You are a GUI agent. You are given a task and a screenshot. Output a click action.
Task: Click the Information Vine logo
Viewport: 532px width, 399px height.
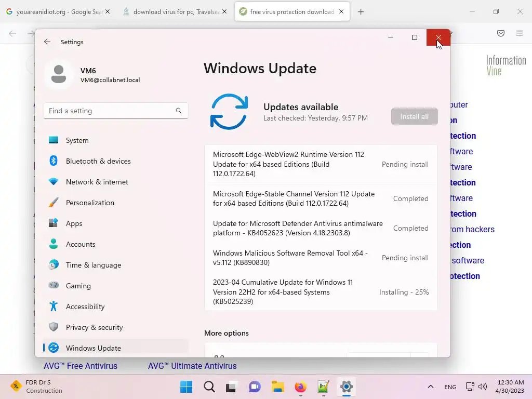coord(506,65)
